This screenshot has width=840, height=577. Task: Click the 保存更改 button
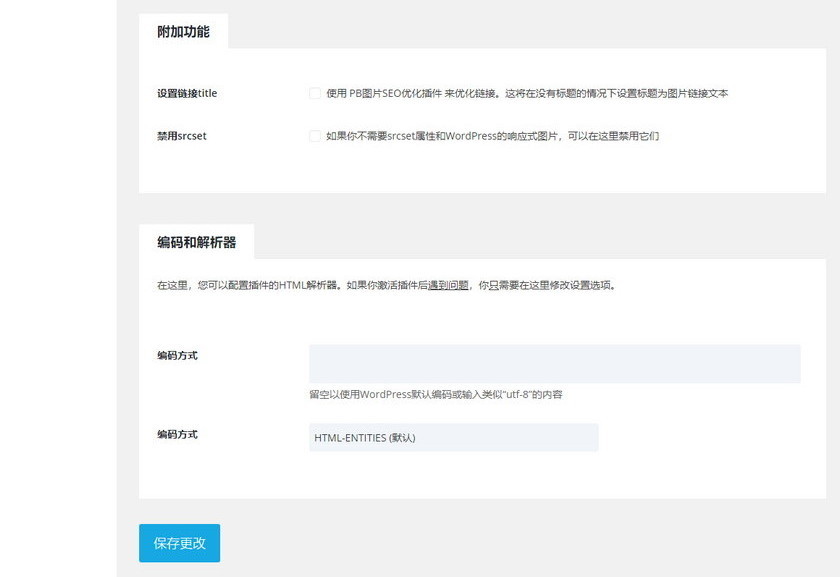[x=179, y=543]
